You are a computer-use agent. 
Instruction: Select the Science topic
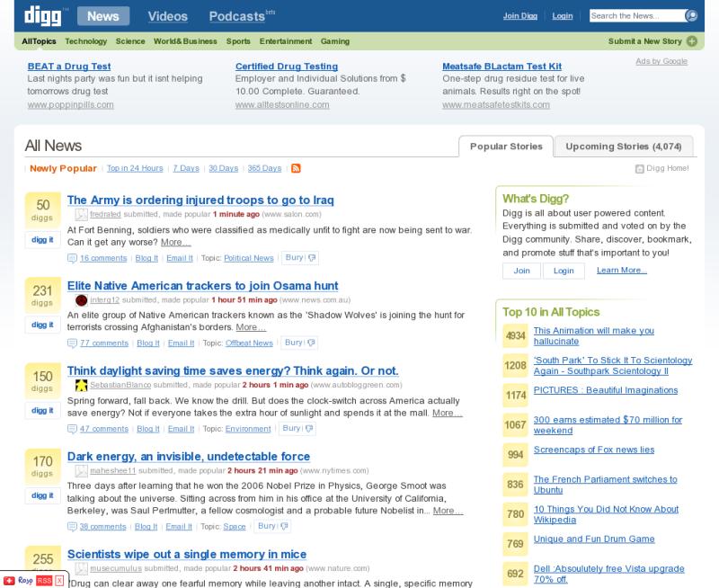[x=130, y=41]
